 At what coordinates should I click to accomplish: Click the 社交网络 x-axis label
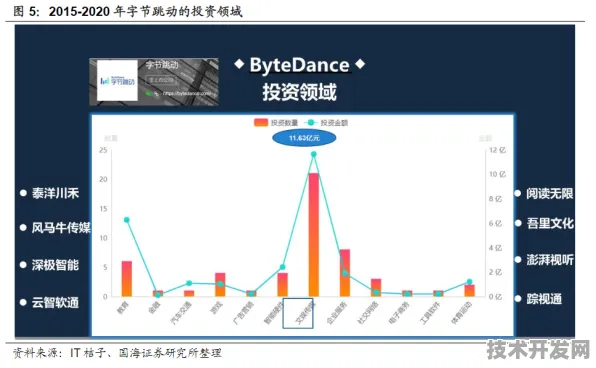[368, 312]
